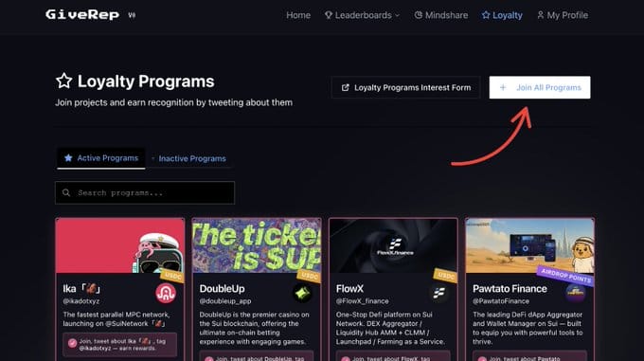Click the FlowX avatar icon

coord(438,293)
